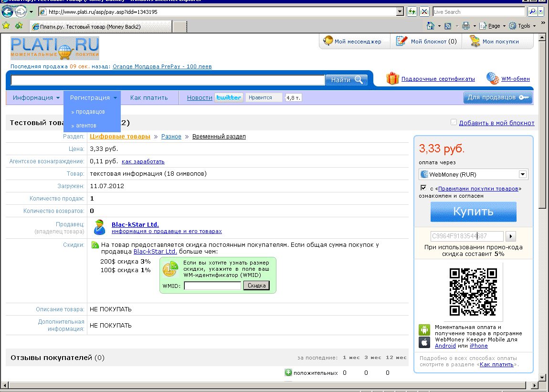Click the Twitter button
Screen dimensions: 549x392
[229, 97]
